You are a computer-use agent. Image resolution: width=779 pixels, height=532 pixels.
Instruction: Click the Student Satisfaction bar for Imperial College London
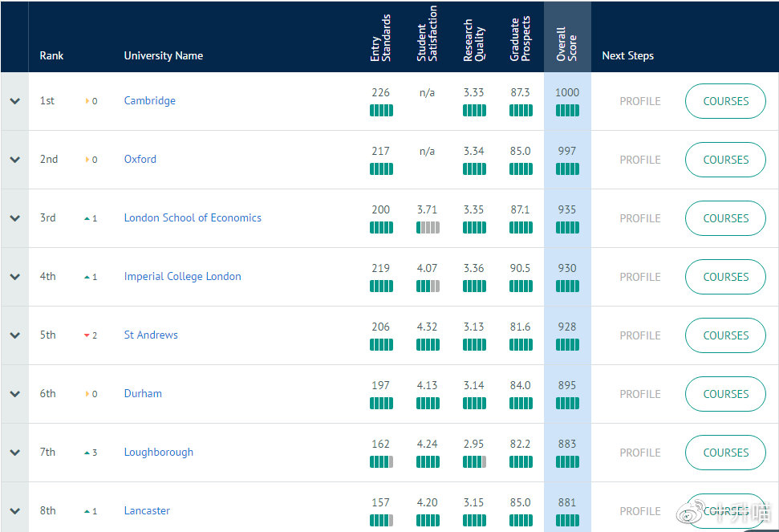(428, 286)
